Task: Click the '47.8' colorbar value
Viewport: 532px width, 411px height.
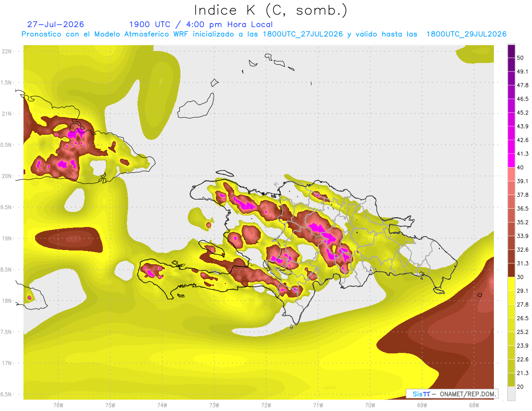Action: click(523, 85)
